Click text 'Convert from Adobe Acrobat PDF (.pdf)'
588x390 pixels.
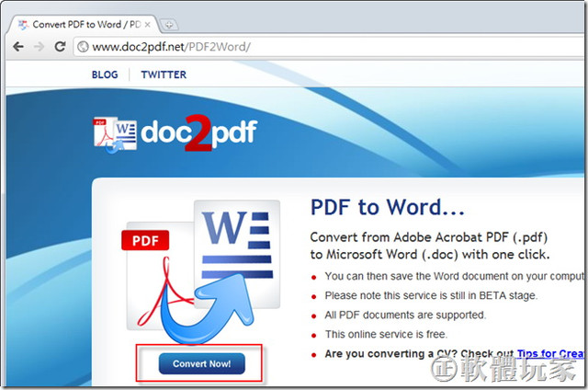(429, 237)
